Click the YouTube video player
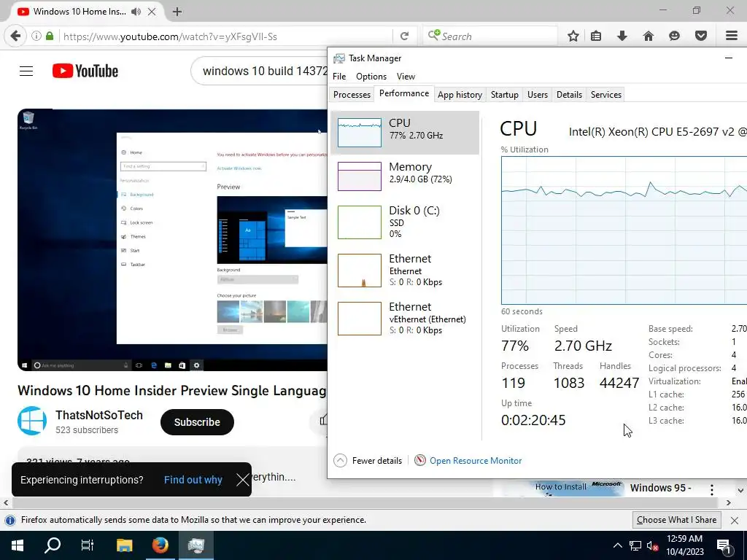Screen dimensions: 747x560 [172, 240]
